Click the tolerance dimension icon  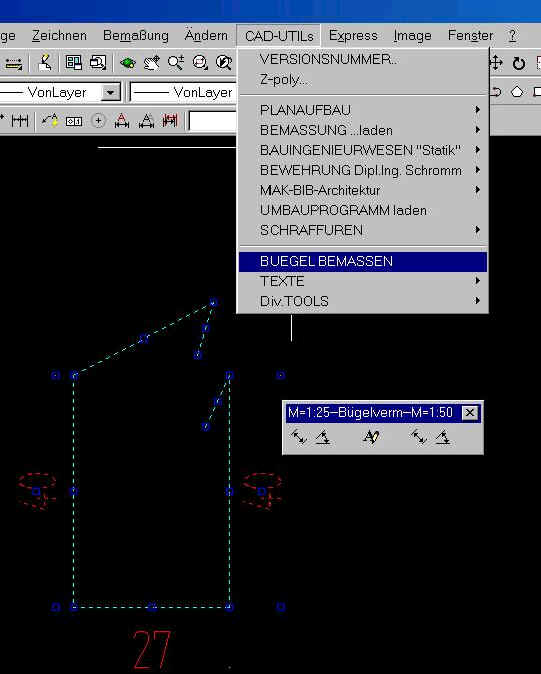point(74,121)
